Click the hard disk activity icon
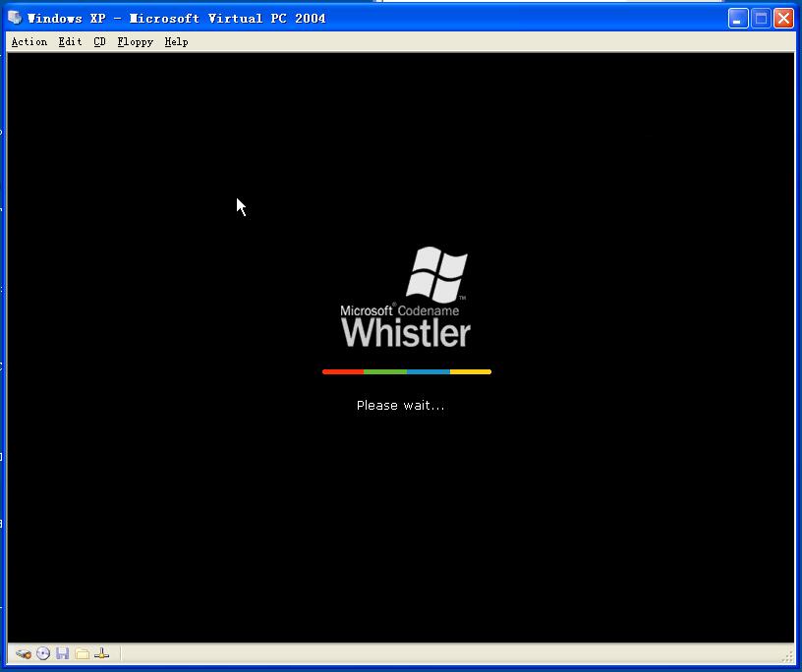 click(x=24, y=653)
